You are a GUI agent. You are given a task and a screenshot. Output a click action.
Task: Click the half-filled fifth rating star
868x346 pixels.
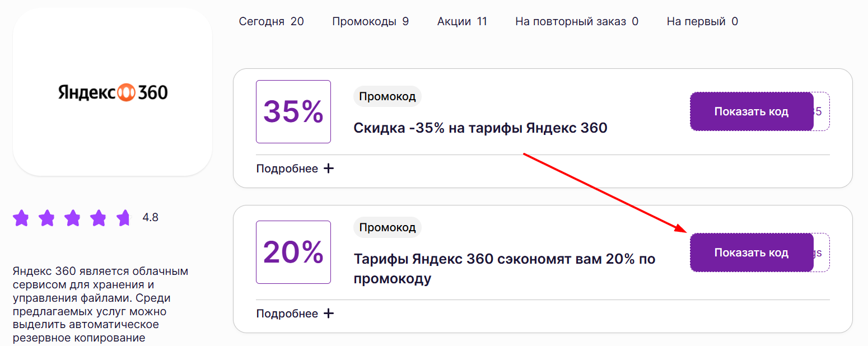point(124,218)
